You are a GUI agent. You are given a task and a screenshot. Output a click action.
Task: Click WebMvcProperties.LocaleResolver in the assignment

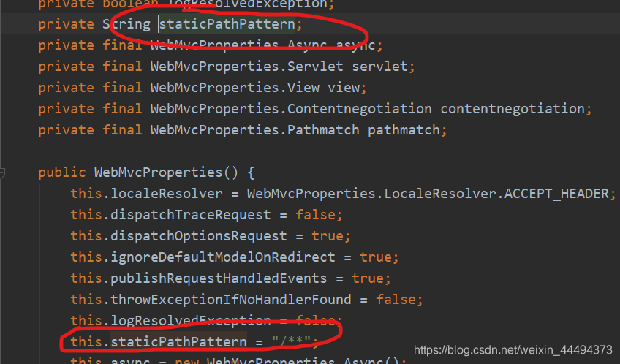[371, 194]
